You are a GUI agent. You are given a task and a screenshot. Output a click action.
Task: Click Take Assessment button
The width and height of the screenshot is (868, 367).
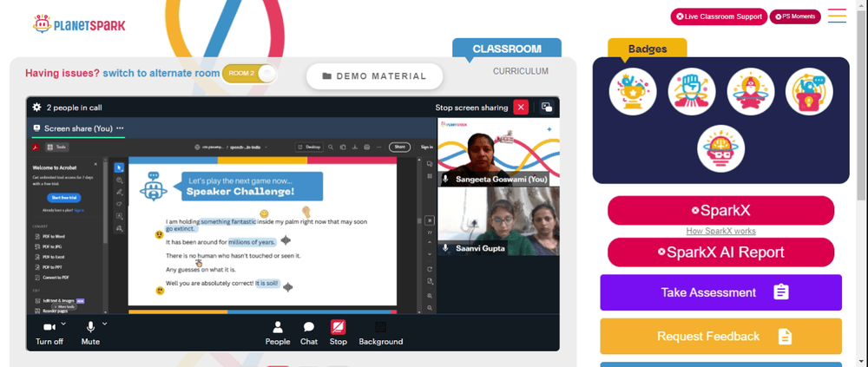tap(720, 292)
